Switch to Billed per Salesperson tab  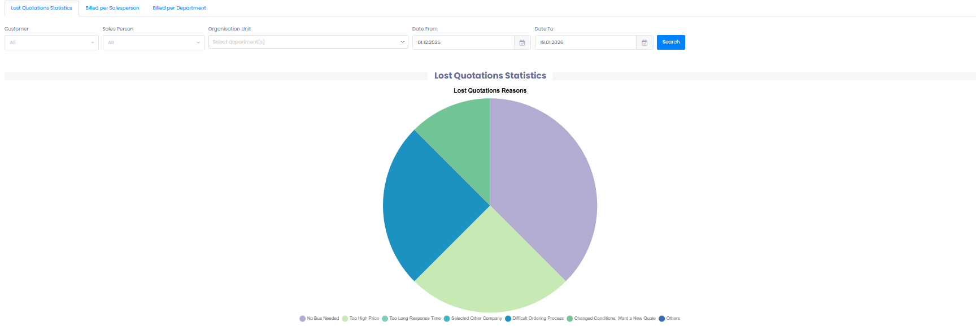[x=112, y=8]
